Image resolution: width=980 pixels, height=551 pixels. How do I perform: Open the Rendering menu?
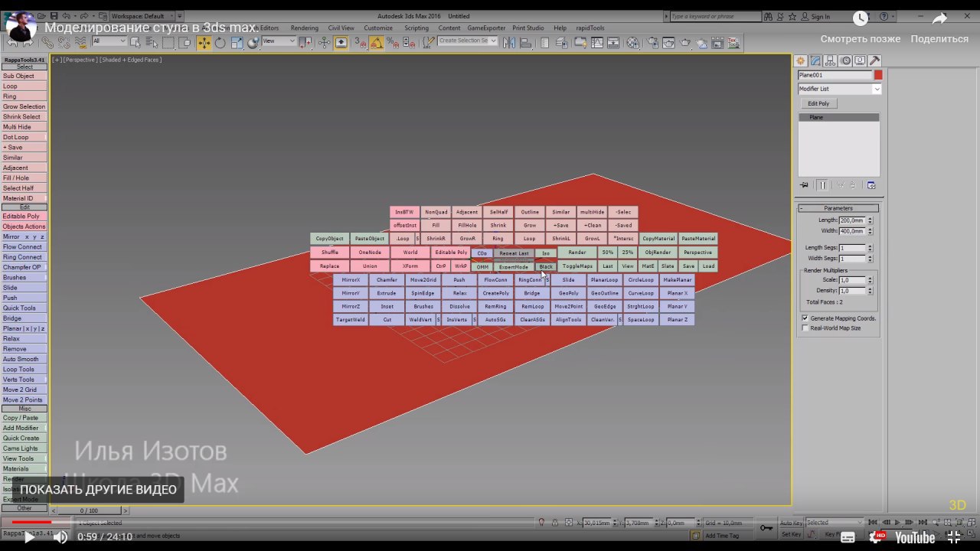click(x=305, y=28)
